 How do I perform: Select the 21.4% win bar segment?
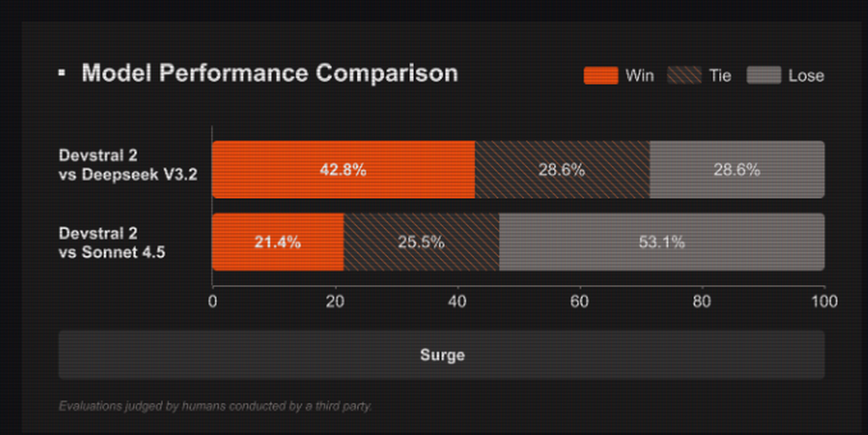(278, 242)
